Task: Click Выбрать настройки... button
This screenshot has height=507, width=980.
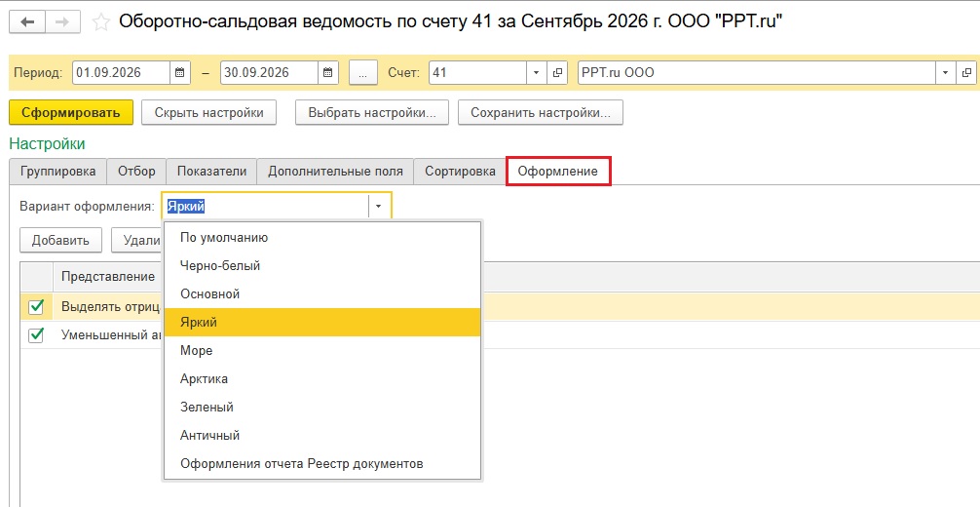Action: coord(372,113)
